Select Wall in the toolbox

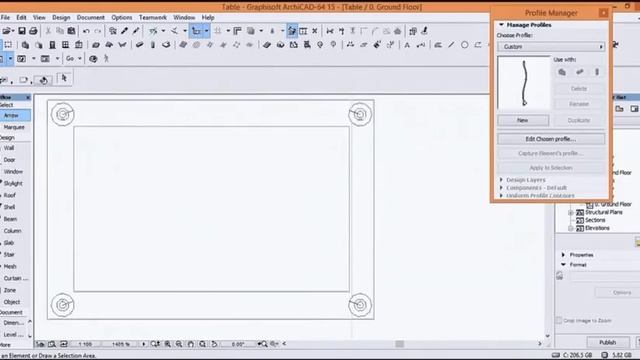(9, 148)
